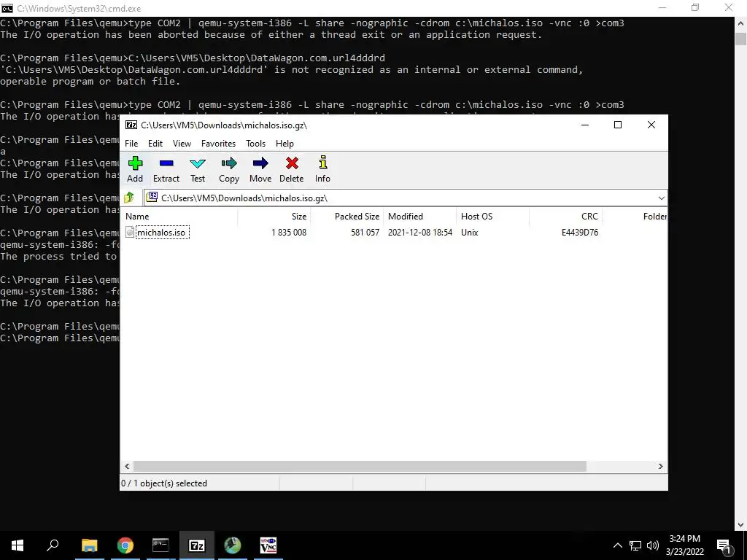Click the 7-Zip taskbar icon
This screenshot has height=560, width=747.
(x=197, y=545)
